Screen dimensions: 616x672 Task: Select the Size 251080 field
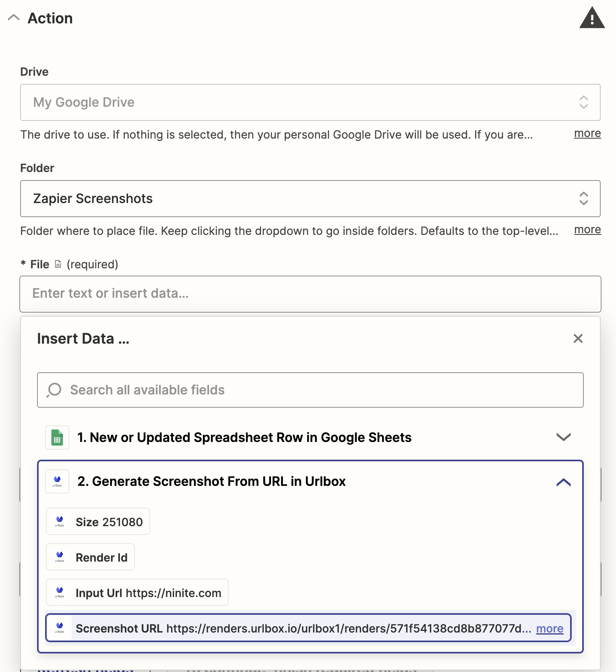click(98, 522)
